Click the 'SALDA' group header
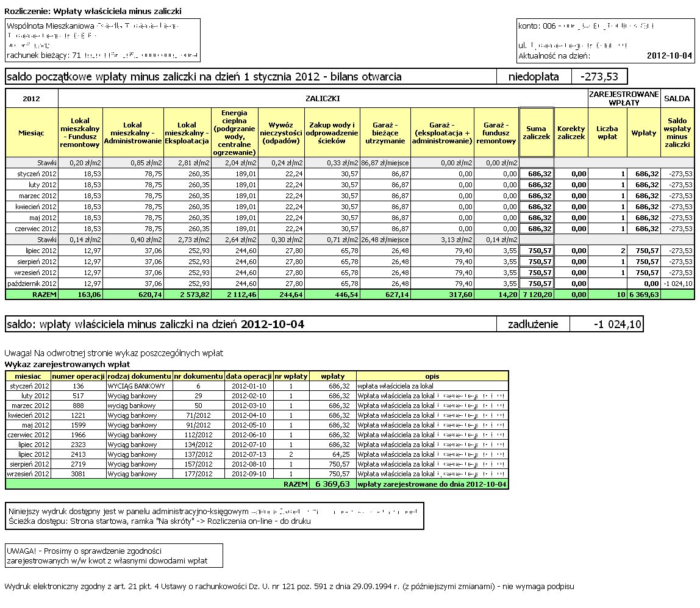700x608 pixels. click(677, 98)
